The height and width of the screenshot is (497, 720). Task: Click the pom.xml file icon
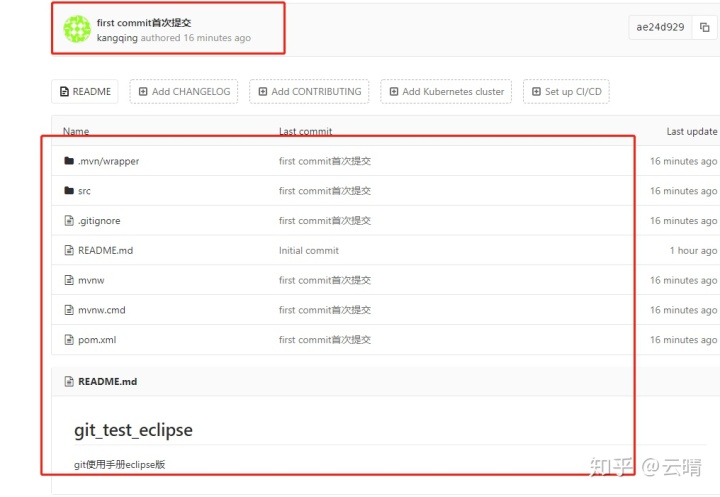click(69, 340)
